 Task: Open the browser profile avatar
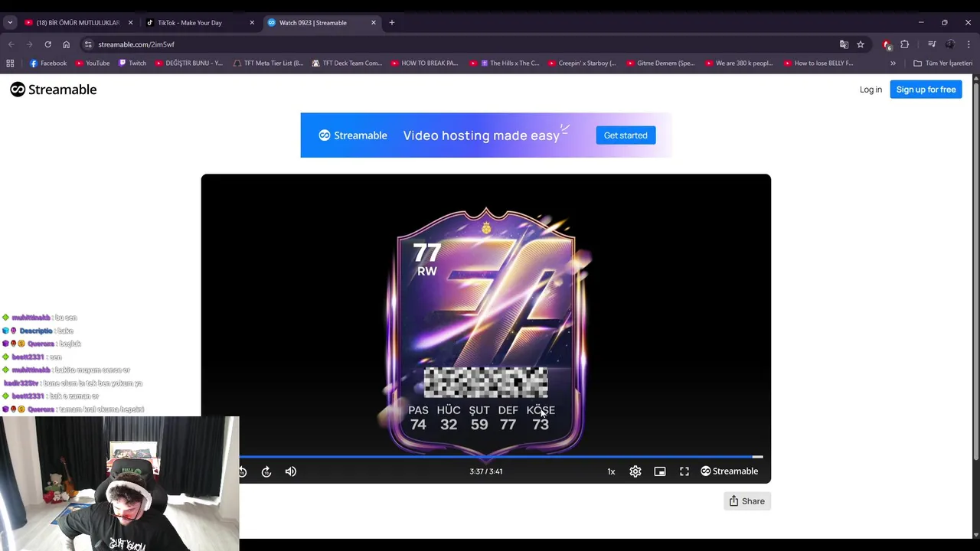[950, 44]
